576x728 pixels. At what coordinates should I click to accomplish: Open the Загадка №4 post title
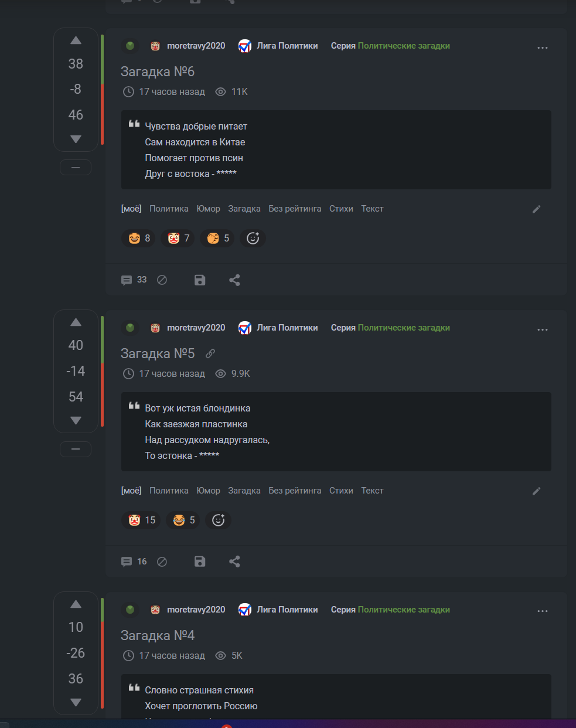click(x=158, y=635)
